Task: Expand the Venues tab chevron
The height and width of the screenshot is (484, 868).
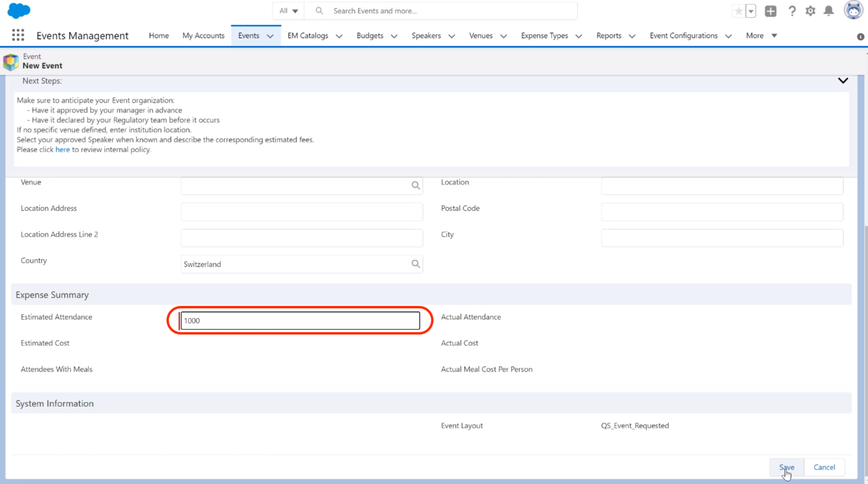Action: pyautogui.click(x=504, y=36)
